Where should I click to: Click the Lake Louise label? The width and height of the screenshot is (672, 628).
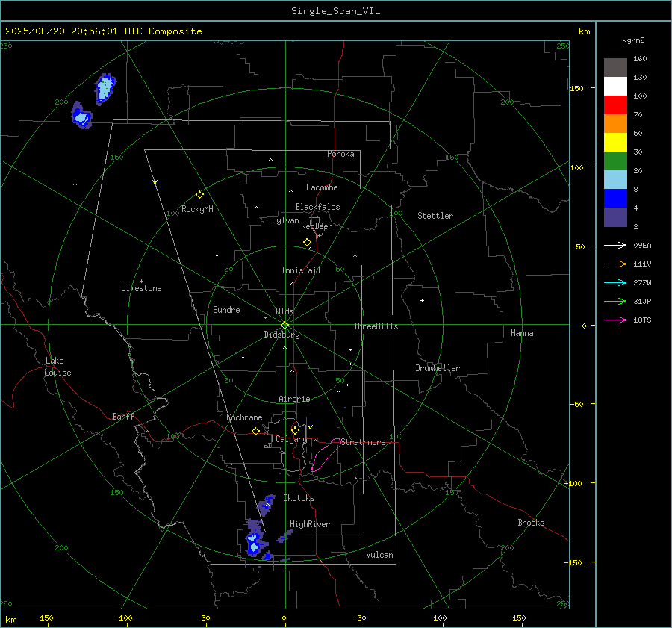click(x=57, y=367)
